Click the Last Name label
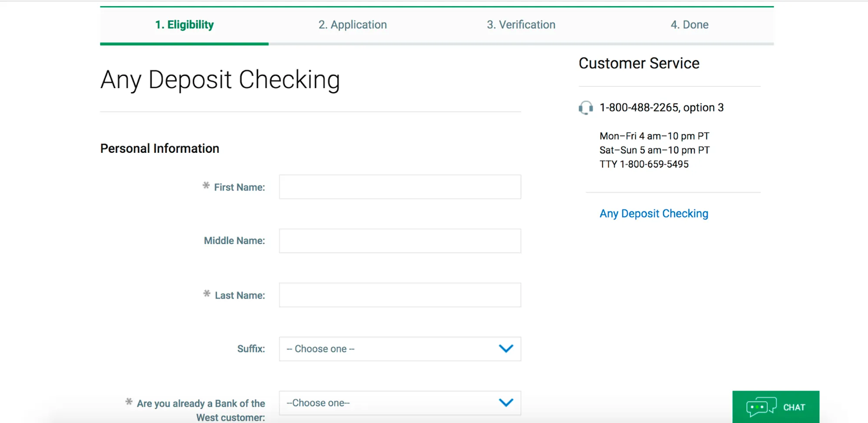The width and height of the screenshot is (868, 423). click(240, 295)
